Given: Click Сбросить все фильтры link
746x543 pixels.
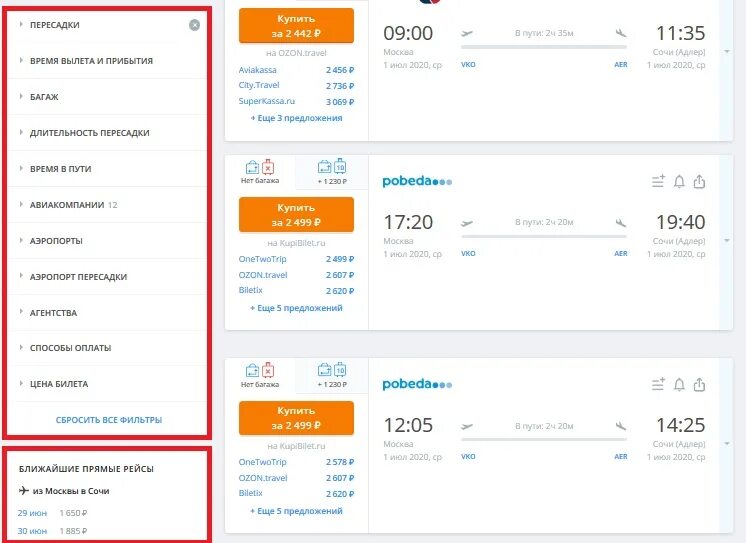Looking at the screenshot, I should 109,420.
